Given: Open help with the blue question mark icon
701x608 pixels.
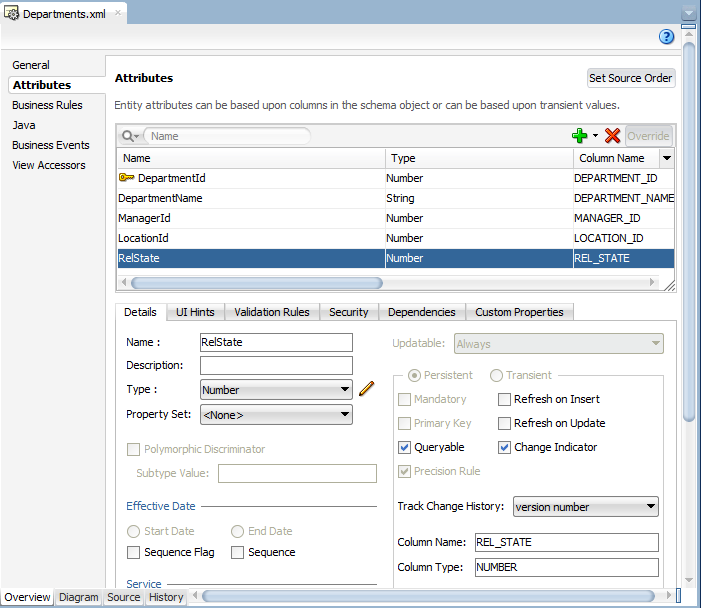Looking at the screenshot, I should (x=666, y=37).
